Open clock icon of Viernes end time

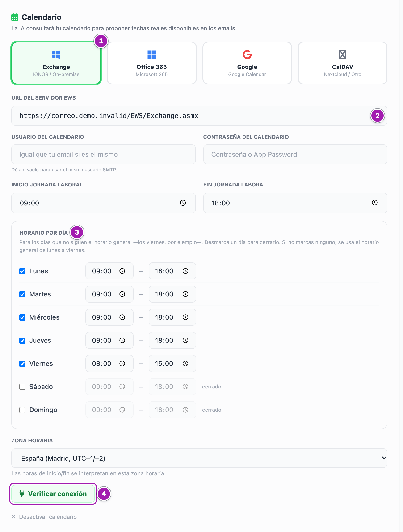185,363
